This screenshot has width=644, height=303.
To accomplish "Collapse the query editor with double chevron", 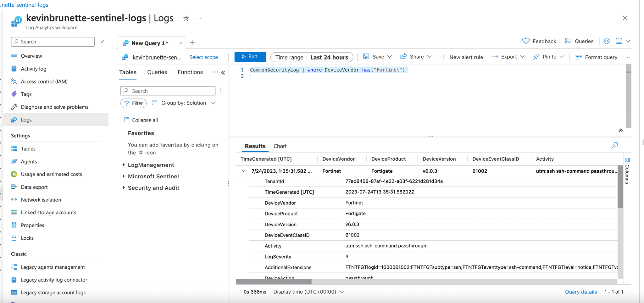I will (x=620, y=130).
